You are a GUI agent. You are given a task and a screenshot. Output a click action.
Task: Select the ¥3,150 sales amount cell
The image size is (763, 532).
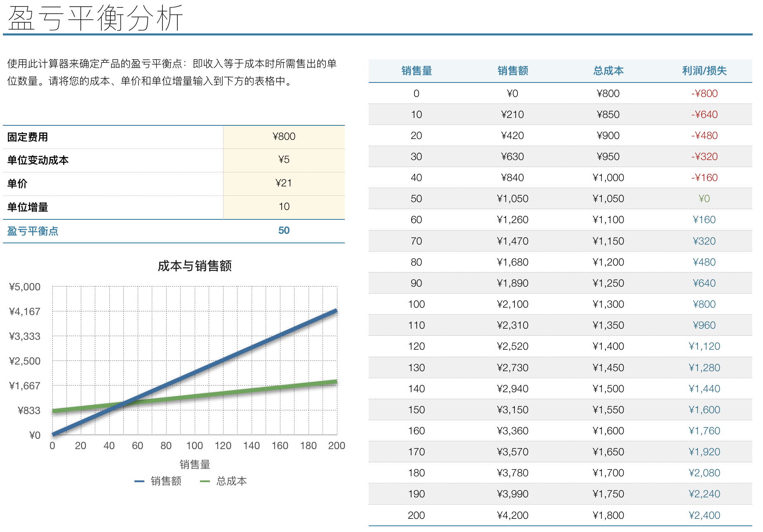(513, 410)
